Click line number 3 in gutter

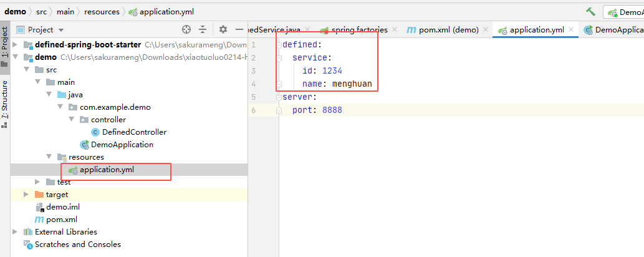click(253, 70)
